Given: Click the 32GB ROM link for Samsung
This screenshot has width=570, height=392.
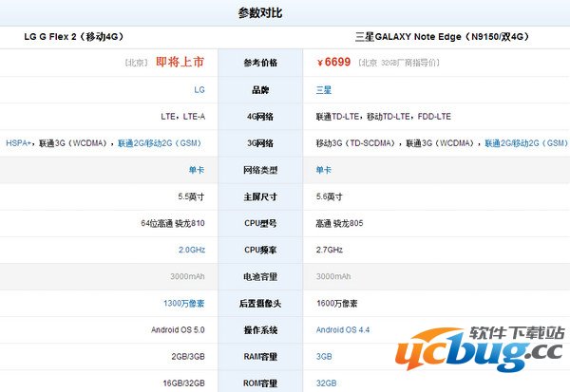Looking at the screenshot, I should point(327,383).
